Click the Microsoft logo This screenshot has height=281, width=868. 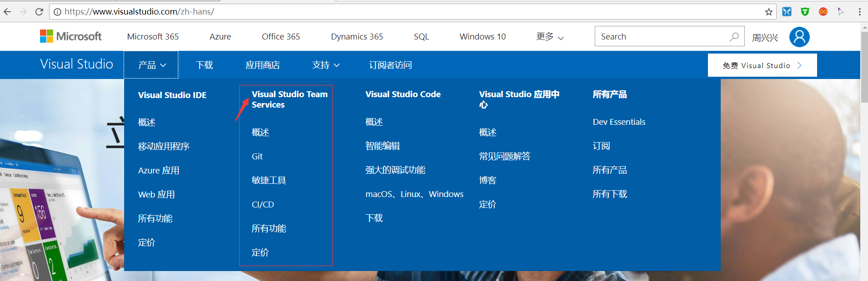tap(70, 36)
